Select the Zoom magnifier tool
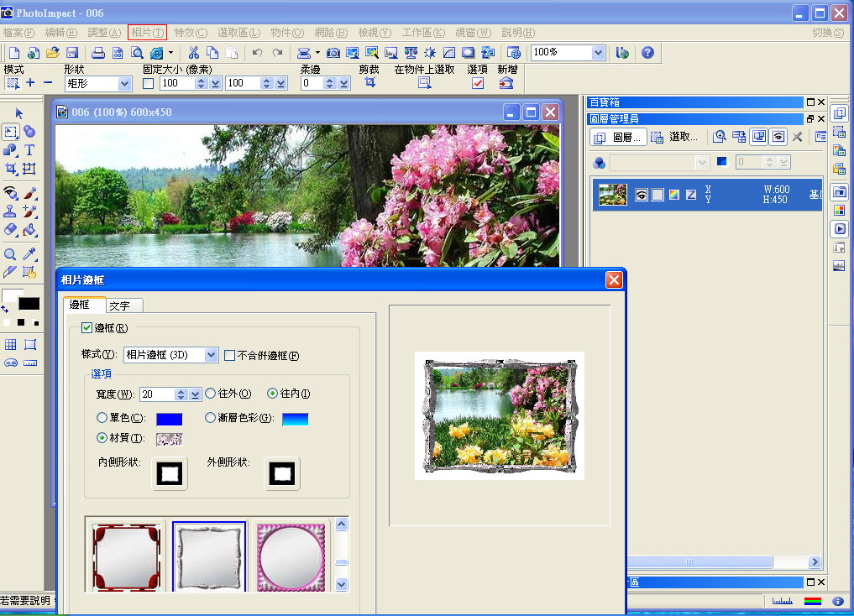 11,253
